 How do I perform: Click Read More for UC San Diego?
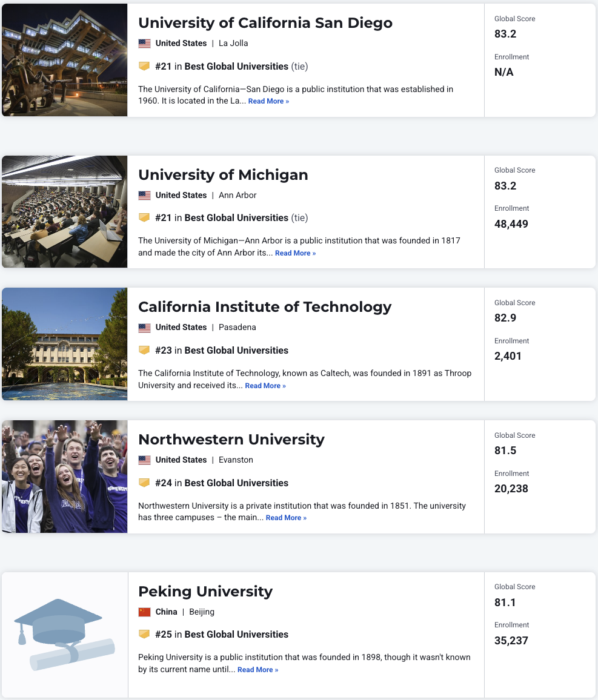(268, 101)
